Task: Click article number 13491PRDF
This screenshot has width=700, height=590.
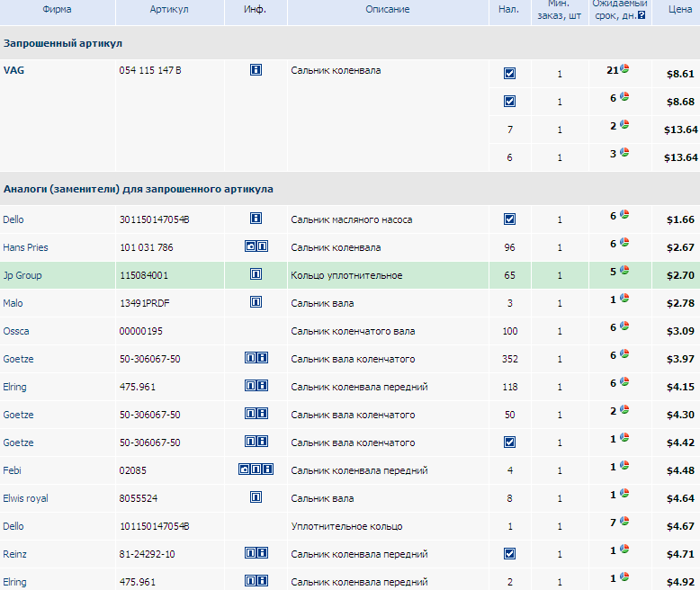Action: click(144, 303)
